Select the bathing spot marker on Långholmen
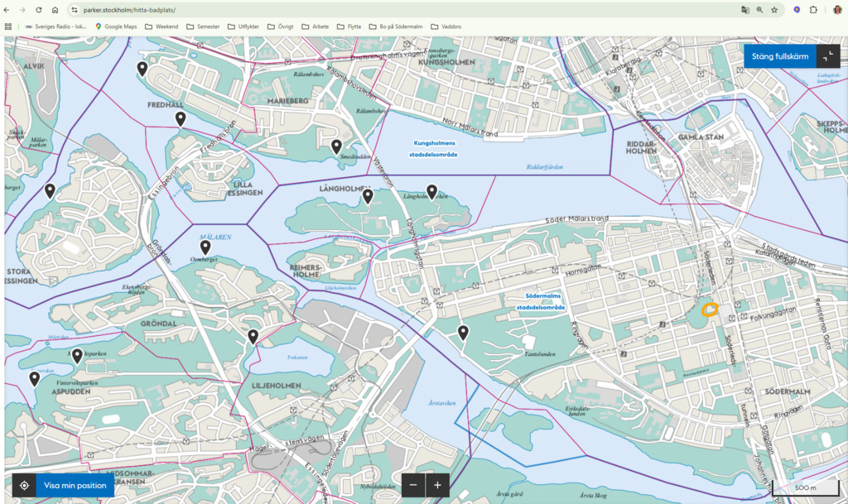 368,196
